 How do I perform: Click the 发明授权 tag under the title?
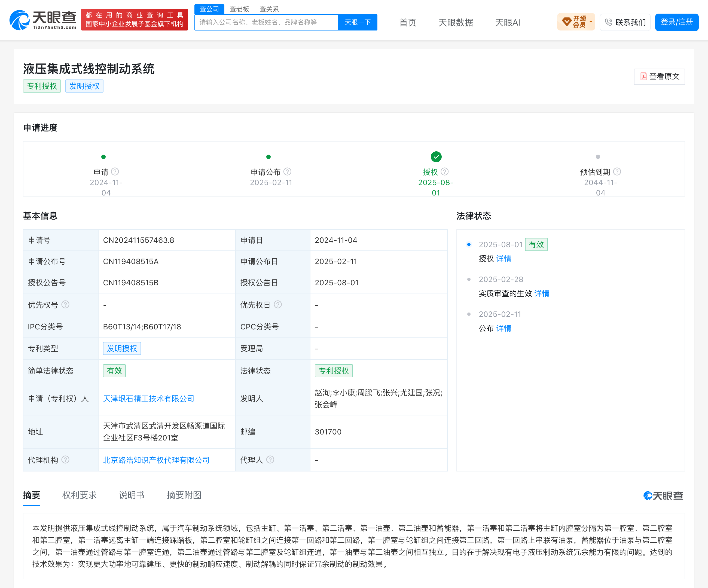tap(84, 86)
